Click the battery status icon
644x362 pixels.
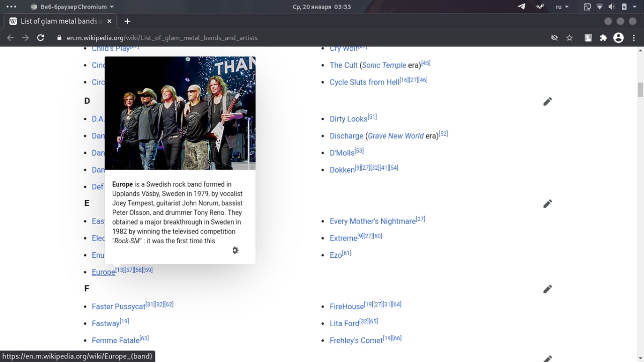624,7
